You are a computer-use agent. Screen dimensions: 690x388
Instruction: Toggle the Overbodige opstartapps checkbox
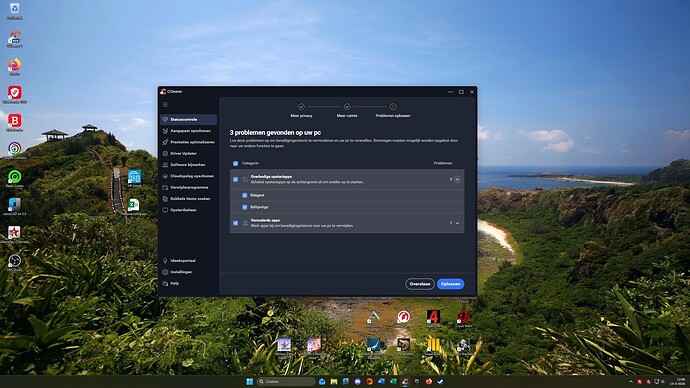pos(235,179)
